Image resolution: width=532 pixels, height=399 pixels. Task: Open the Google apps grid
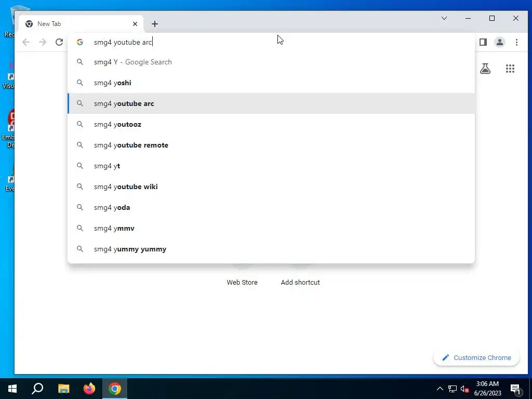pyautogui.click(x=510, y=69)
